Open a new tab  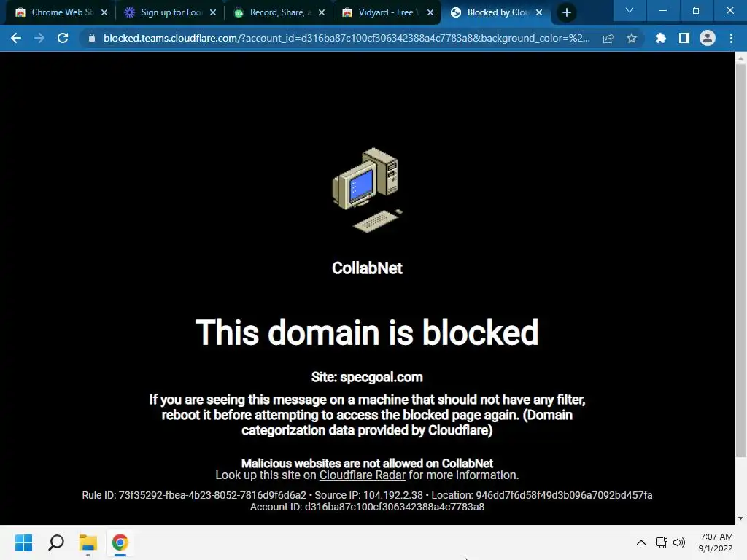[x=566, y=13]
